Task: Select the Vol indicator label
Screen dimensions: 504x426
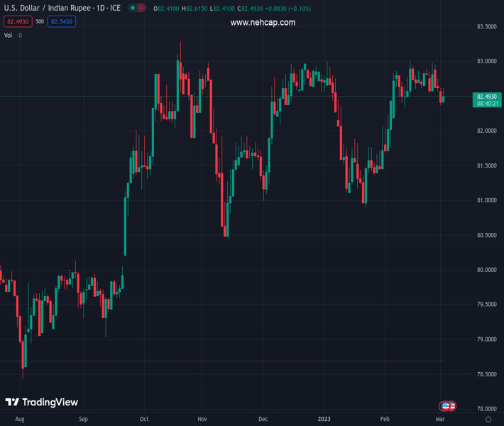Action: (9, 35)
